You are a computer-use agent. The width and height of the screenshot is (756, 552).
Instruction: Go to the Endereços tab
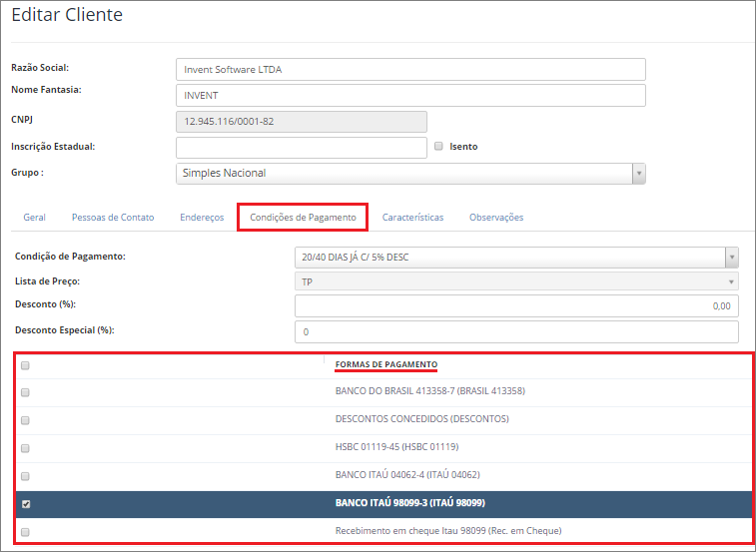[202, 218]
